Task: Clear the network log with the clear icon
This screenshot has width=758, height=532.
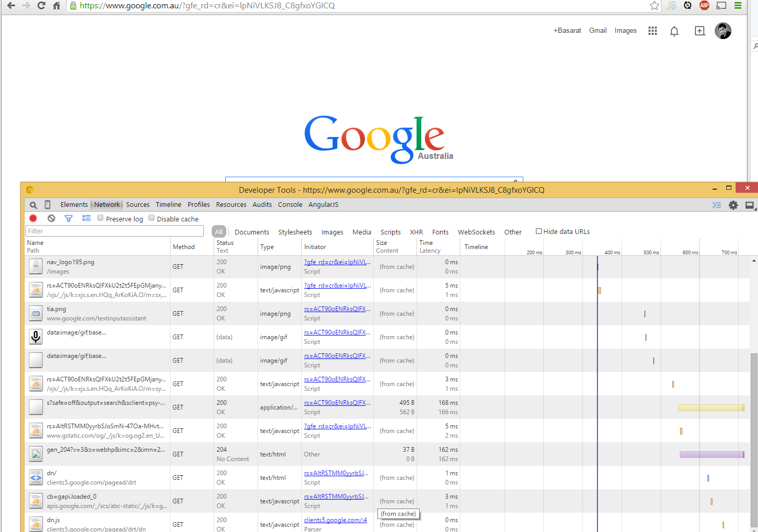Action: click(51, 218)
